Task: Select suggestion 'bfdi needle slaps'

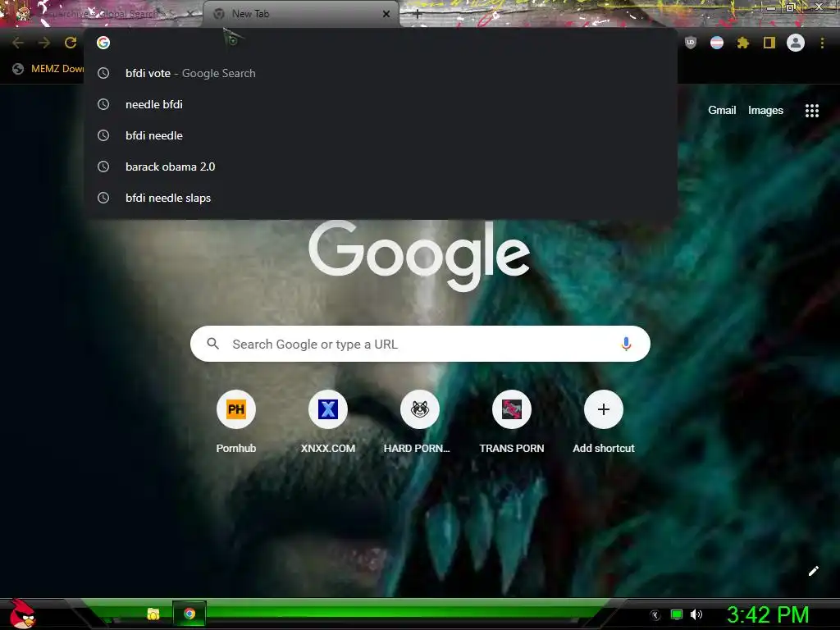Action: (x=381, y=198)
